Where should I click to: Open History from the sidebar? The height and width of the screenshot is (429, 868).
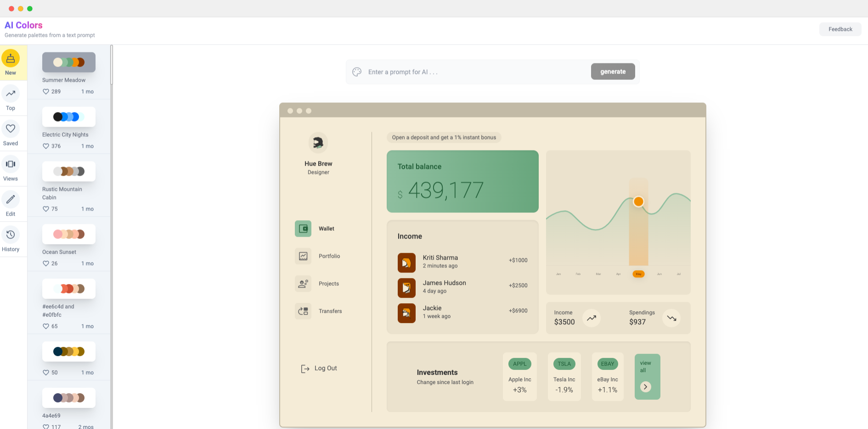point(11,235)
